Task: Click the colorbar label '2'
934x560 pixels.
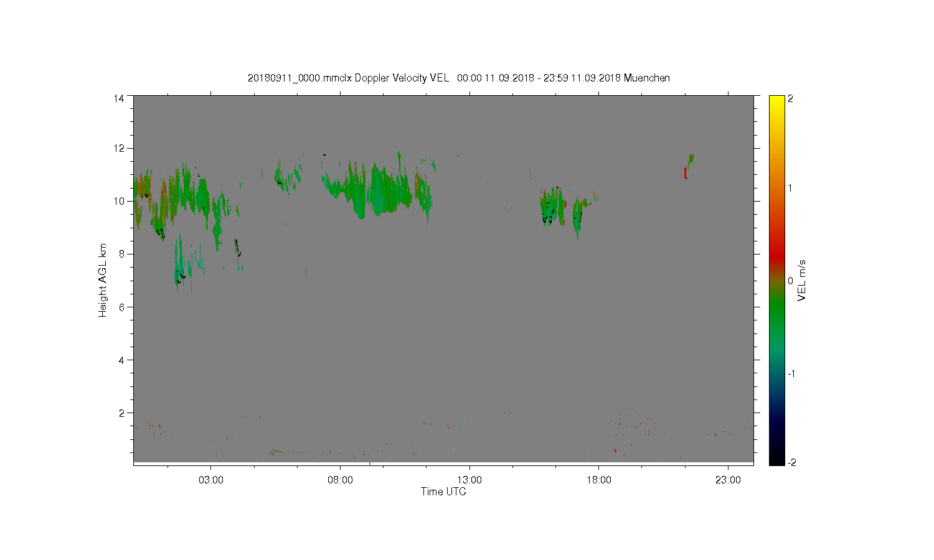Action: pyautogui.click(x=790, y=98)
